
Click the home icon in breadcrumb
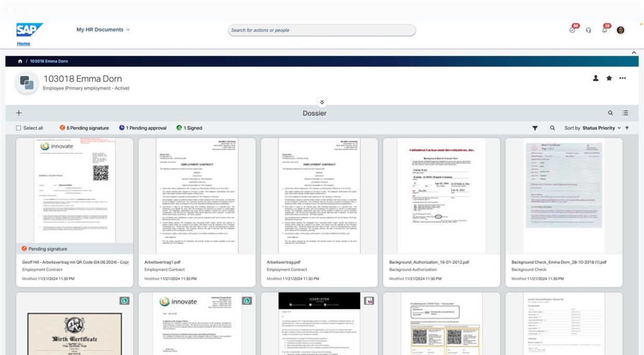20,62
